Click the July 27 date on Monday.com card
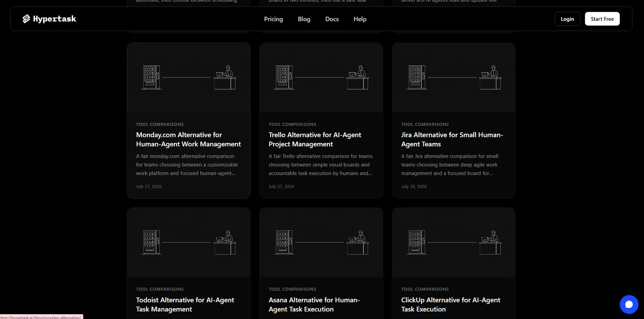This screenshot has width=644, height=319. click(x=149, y=186)
